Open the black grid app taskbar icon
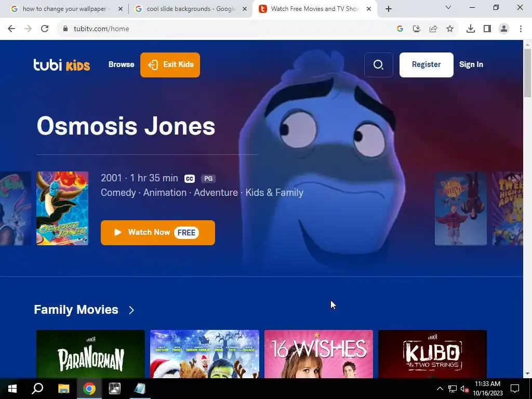The height and width of the screenshot is (399, 532). [115, 389]
